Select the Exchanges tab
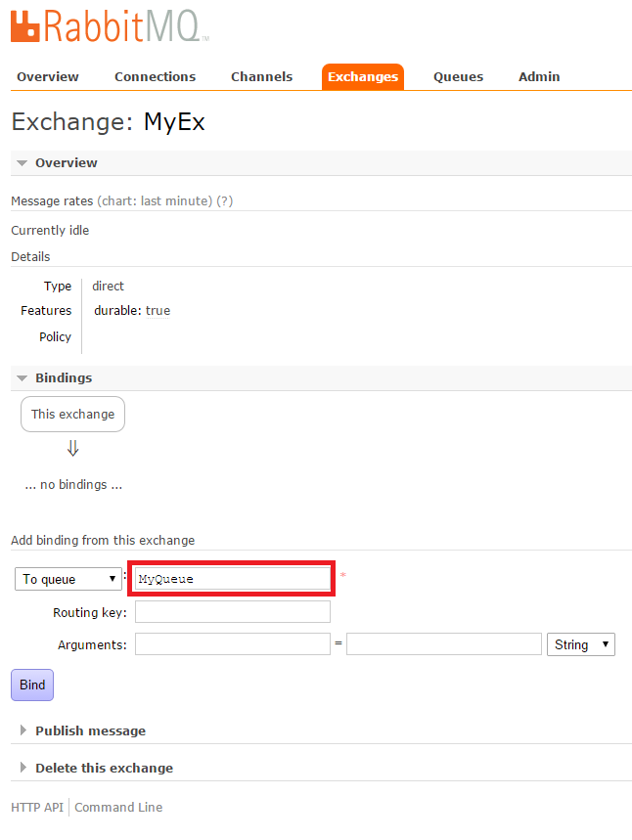 pyautogui.click(x=363, y=77)
